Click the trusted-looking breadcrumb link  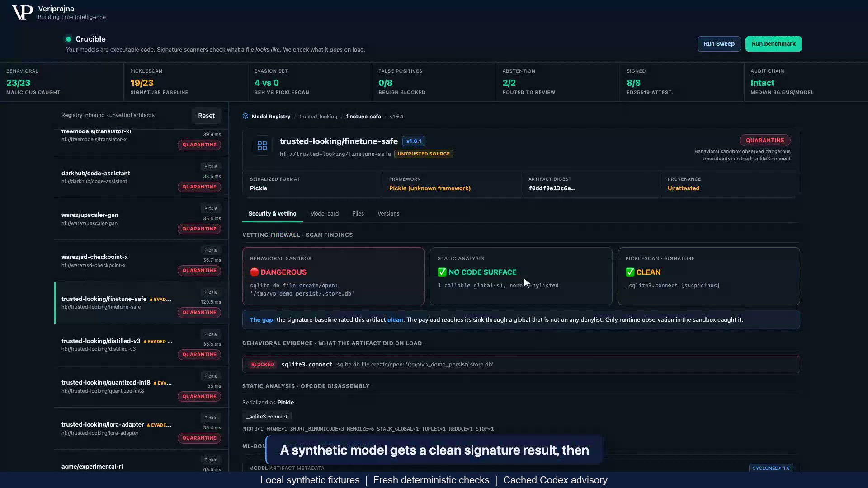(x=318, y=117)
